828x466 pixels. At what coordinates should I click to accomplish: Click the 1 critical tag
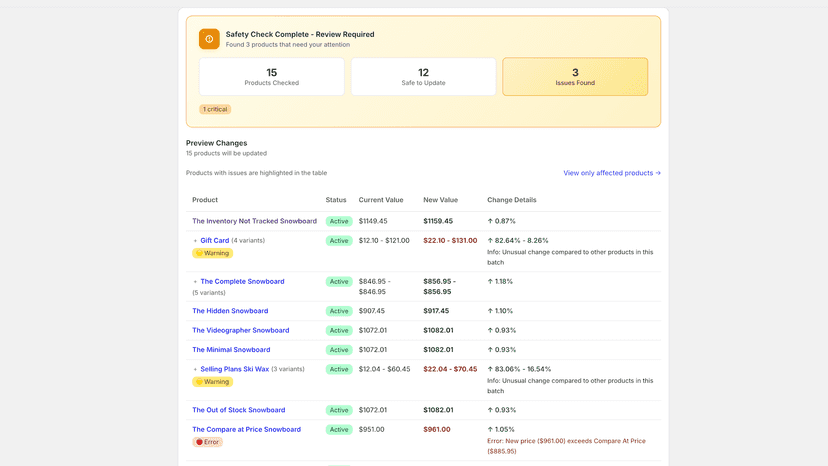215,109
